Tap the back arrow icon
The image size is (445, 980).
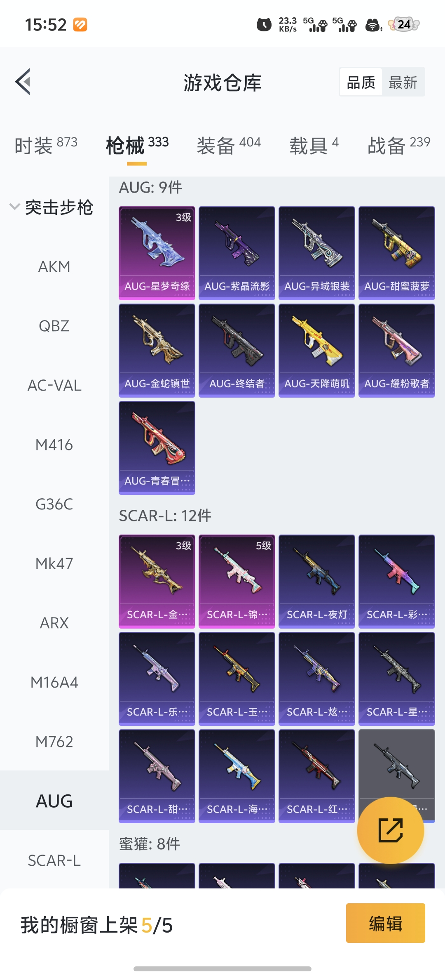23,82
